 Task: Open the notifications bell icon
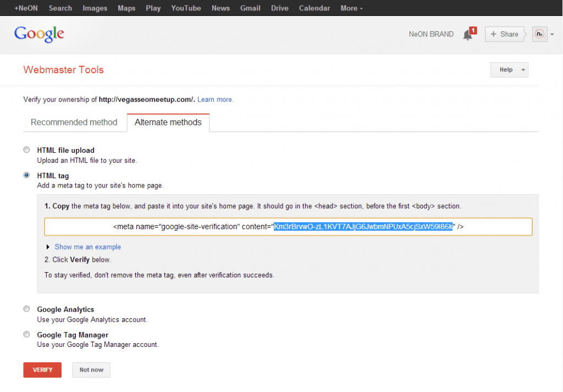(468, 35)
